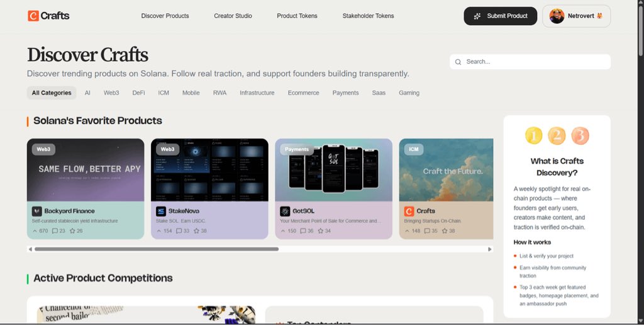
Task: Open the Netrovert profile avatar
Action: [557, 16]
